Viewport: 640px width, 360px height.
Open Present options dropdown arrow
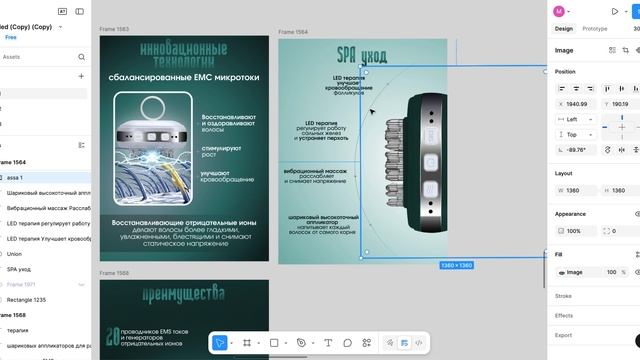point(626,12)
